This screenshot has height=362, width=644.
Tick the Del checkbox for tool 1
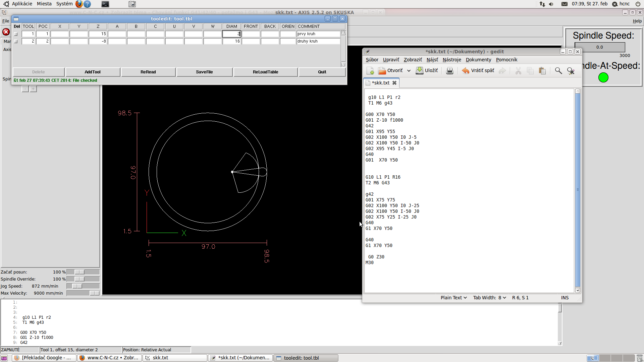point(16,34)
